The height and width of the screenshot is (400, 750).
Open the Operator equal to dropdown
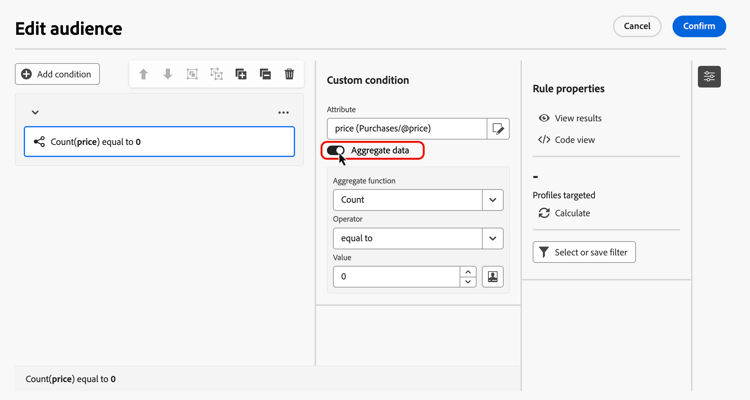[x=492, y=239]
